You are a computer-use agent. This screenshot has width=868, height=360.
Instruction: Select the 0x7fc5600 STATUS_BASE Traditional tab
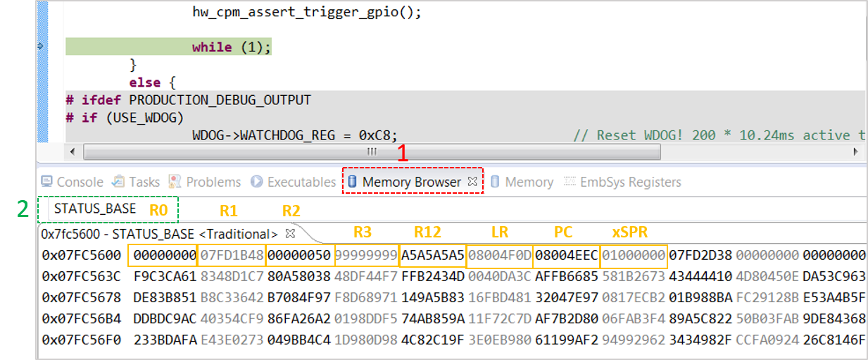click(x=158, y=233)
